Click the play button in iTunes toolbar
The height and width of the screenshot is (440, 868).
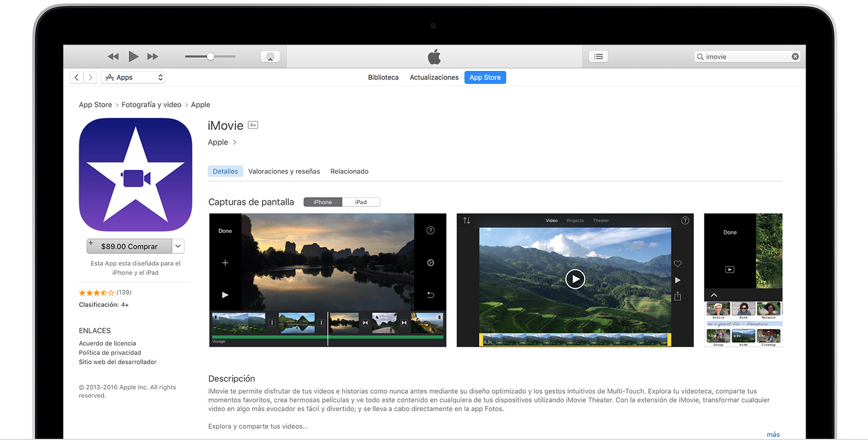pyautogui.click(x=134, y=56)
